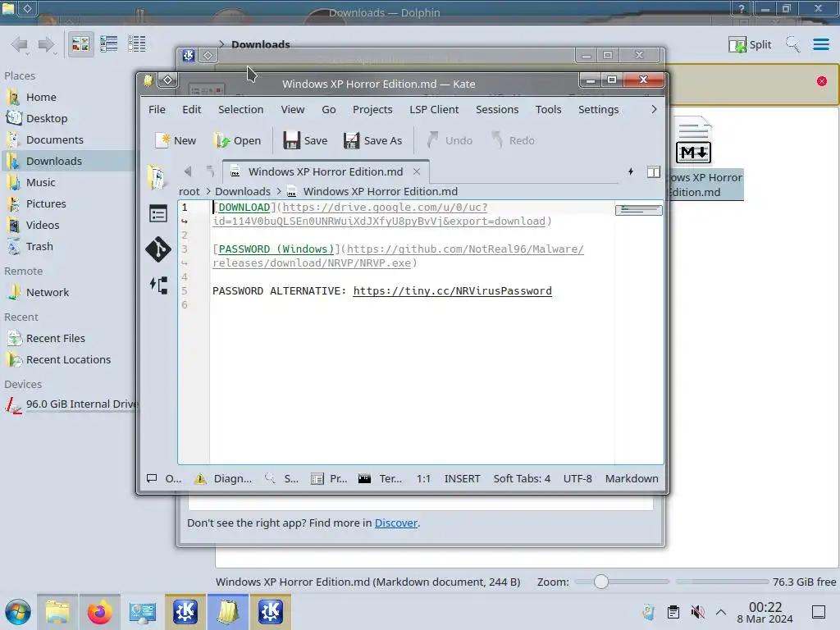Toggle the Terminal panel in status bar
Image resolution: width=840 pixels, height=630 pixels.
[380, 478]
